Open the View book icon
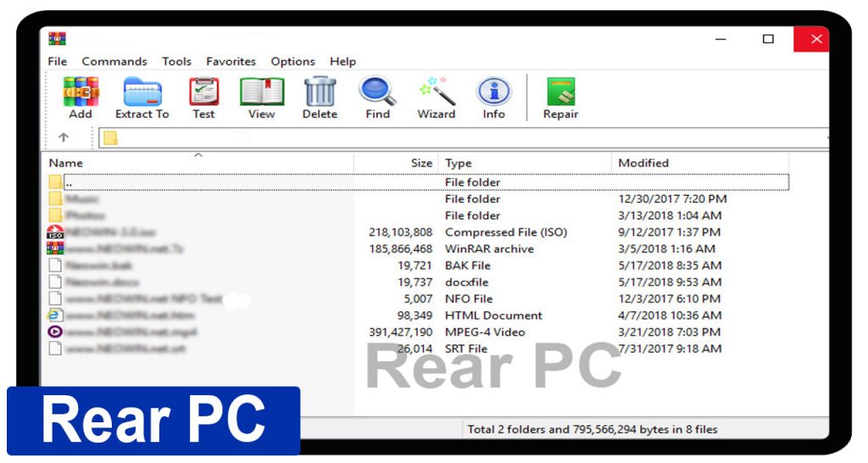 [x=262, y=92]
